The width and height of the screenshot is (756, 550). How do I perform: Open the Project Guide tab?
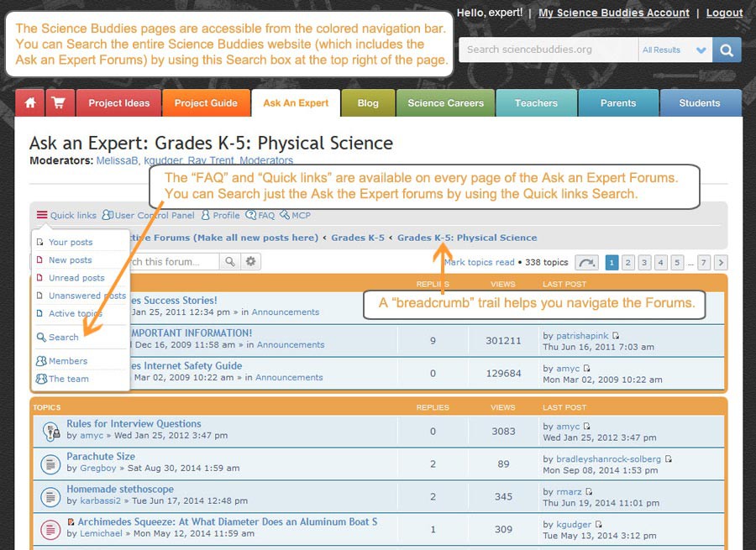[207, 102]
